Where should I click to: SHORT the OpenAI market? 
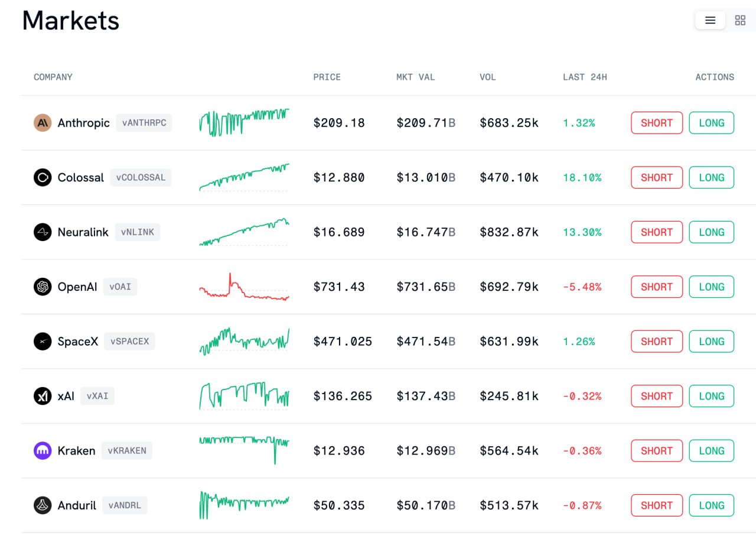click(657, 287)
